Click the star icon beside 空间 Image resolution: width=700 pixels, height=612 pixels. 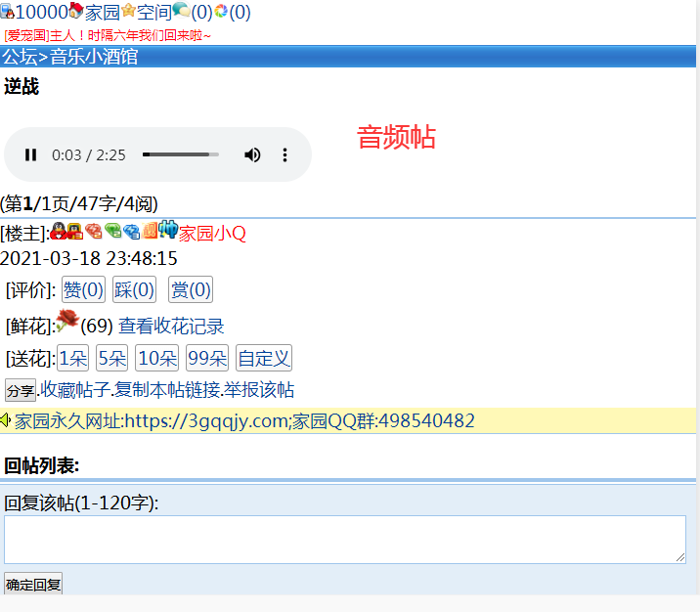[128, 12]
